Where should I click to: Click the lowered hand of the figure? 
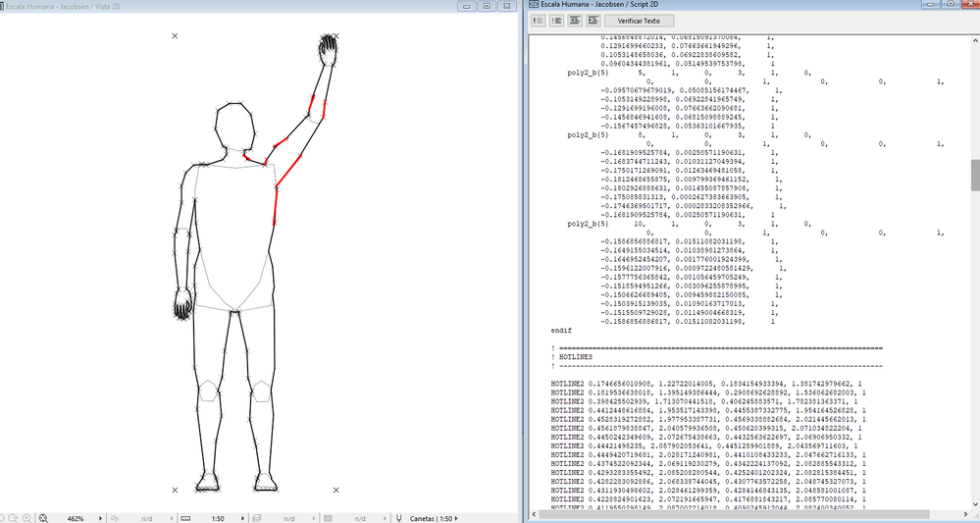click(182, 303)
